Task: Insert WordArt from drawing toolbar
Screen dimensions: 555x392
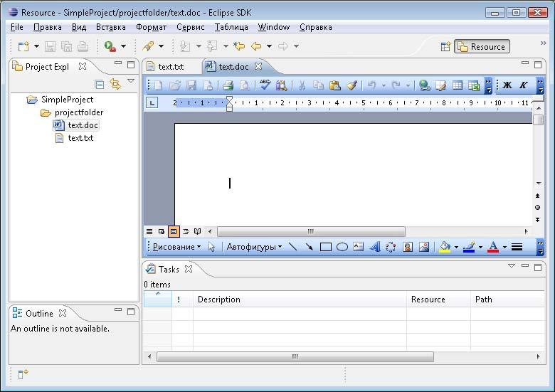Action: pyautogui.click(x=375, y=247)
